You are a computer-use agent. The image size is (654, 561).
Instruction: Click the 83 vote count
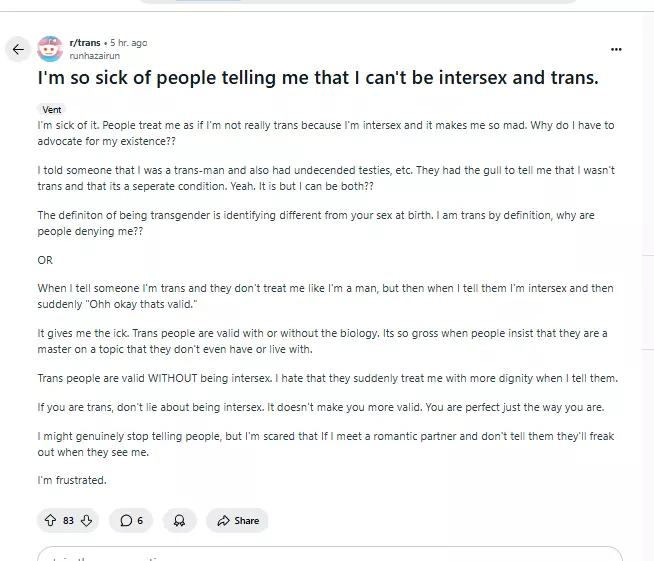(68, 520)
